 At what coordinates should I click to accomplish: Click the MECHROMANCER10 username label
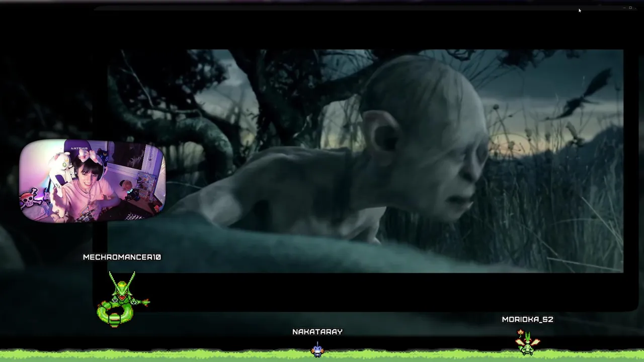click(122, 257)
